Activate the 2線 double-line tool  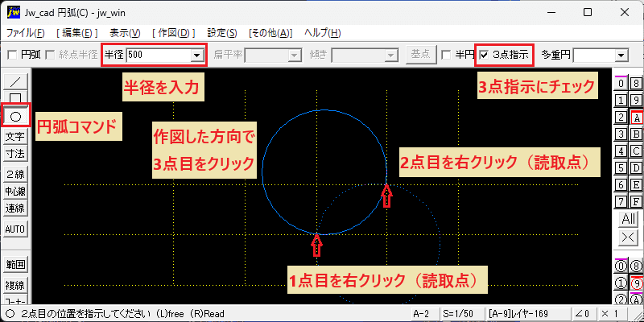[x=15, y=174]
